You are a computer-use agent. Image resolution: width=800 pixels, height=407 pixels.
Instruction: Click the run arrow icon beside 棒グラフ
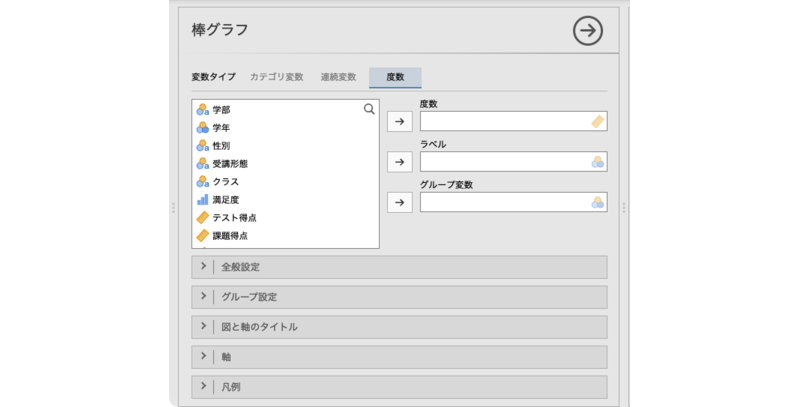tap(588, 31)
